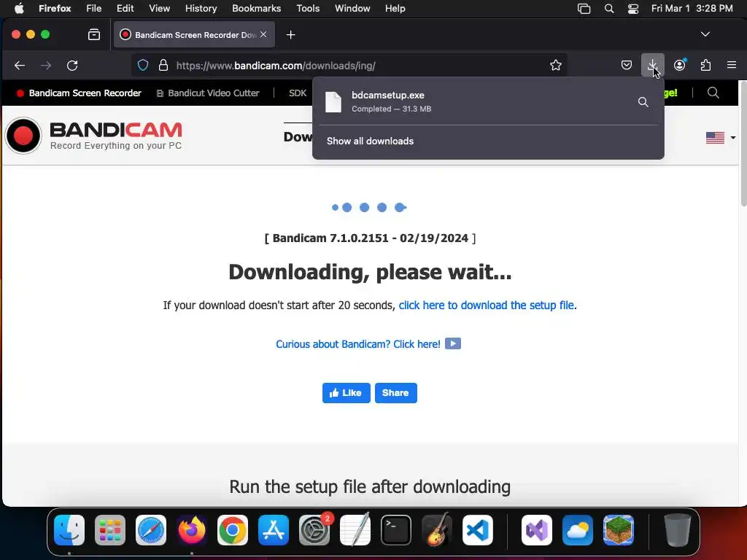Image resolution: width=747 pixels, height=560 pixels.
Task: Click the Bandicam website search magnifier
Action: (x=713, y=93)
